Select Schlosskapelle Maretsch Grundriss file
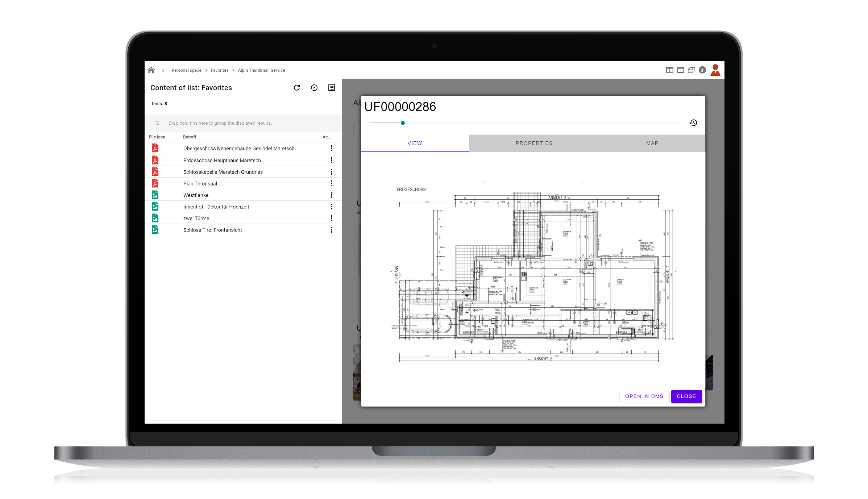868x499 pixels. click(223, 172)
